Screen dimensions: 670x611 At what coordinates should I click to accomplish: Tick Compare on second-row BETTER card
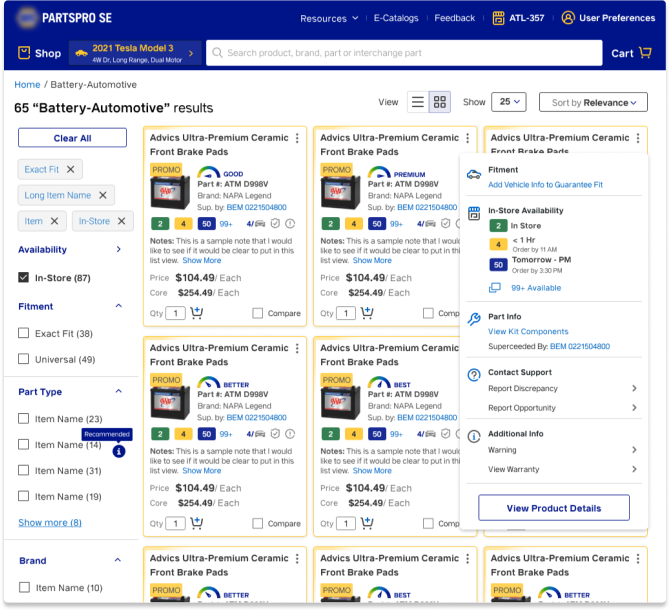[258, 523]
